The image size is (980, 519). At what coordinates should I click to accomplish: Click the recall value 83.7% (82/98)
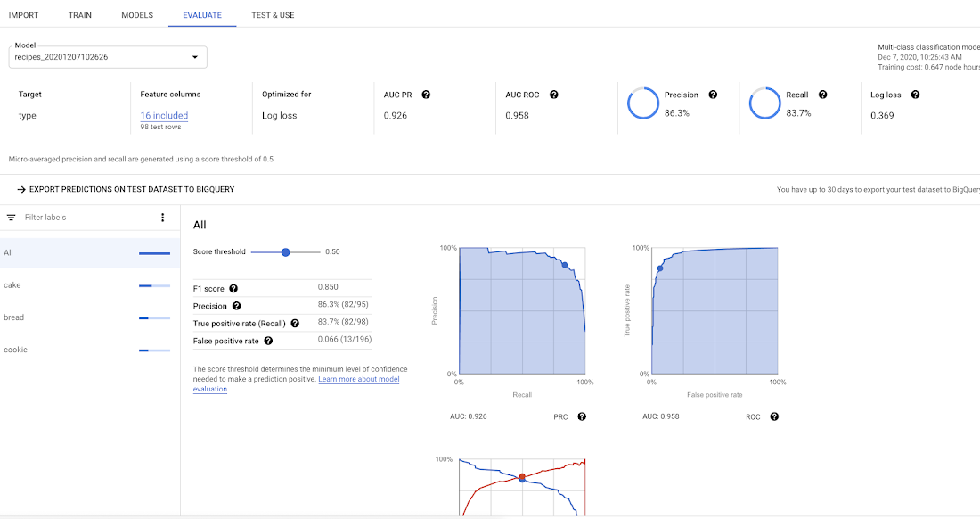click(x=343, y=322)
